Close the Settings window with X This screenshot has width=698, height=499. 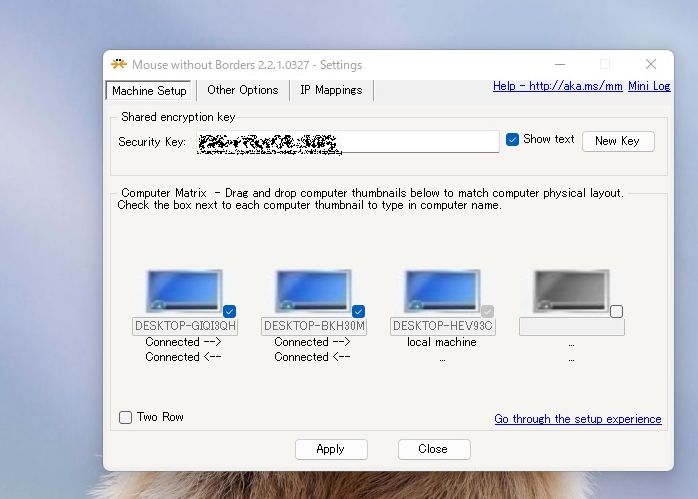pyautogui.click(x=651, y=65)
